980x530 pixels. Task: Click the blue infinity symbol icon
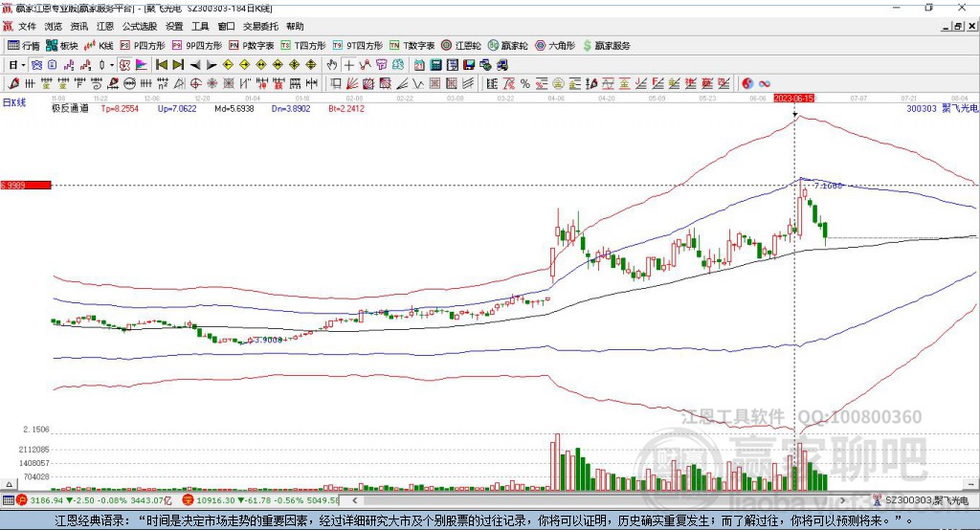click(x=765, y=83)
